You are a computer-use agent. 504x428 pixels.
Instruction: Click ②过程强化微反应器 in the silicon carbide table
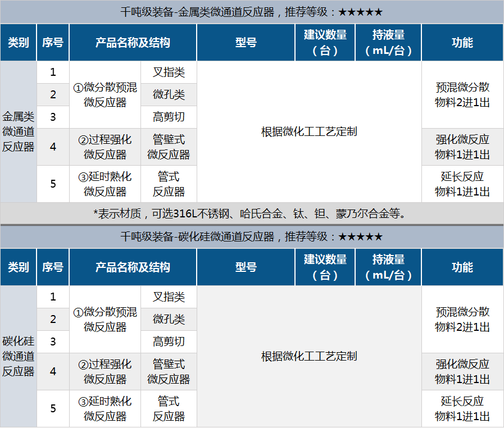coord(105,371)
